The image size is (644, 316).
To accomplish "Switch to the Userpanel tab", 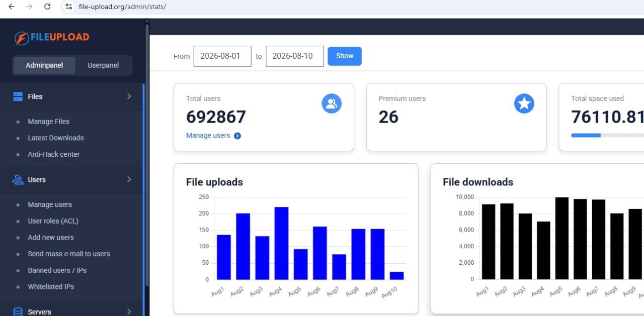I will [103, 65].
